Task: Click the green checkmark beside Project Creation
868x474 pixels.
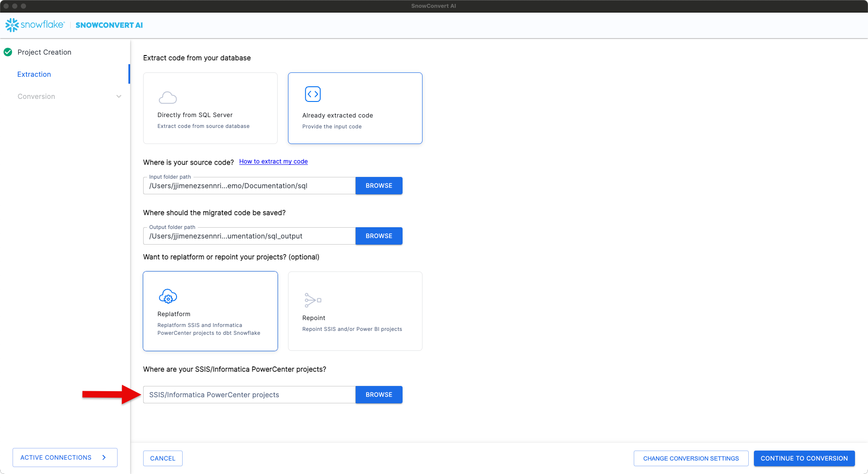Action: (7, 52)
